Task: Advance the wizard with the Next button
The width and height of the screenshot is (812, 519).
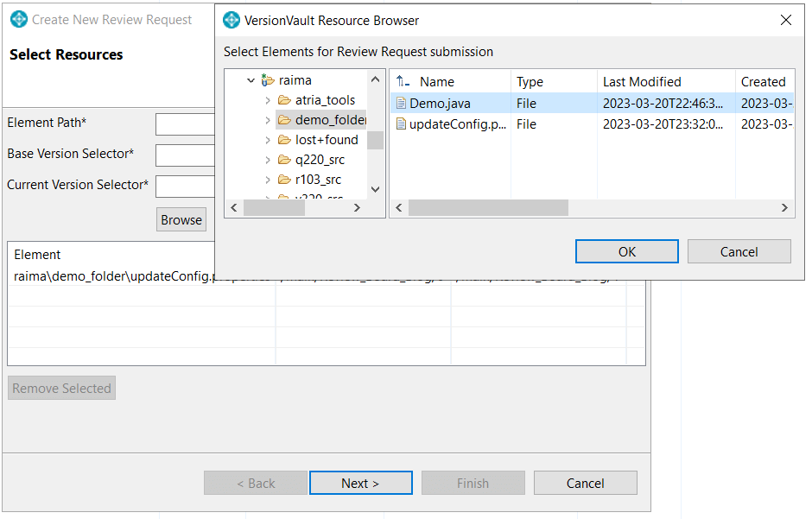Action: (360, 483)
